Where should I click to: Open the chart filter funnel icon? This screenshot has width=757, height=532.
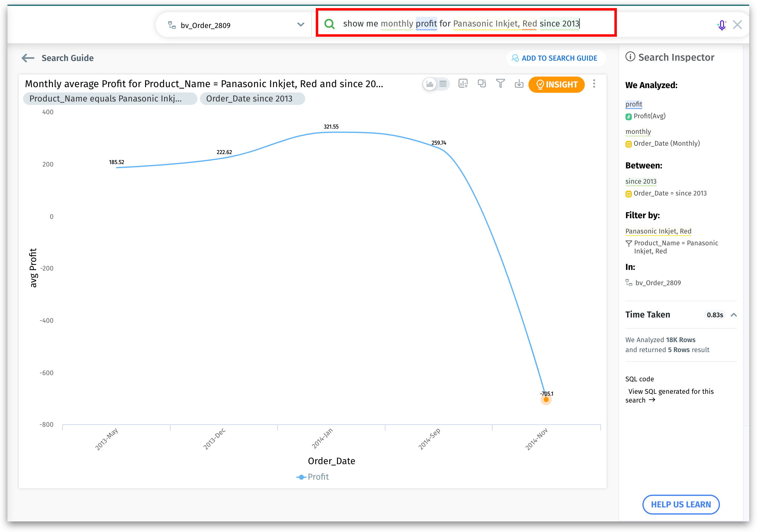tap(500, 84)
